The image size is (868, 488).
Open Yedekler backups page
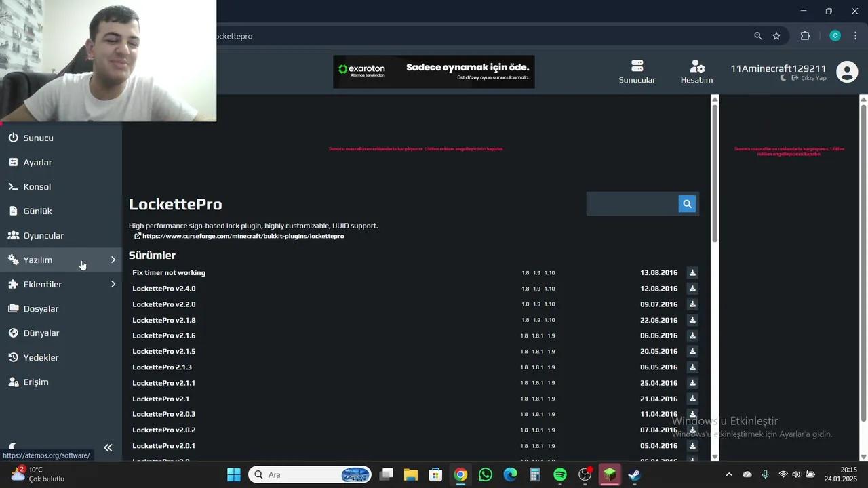tap(61, 357)
